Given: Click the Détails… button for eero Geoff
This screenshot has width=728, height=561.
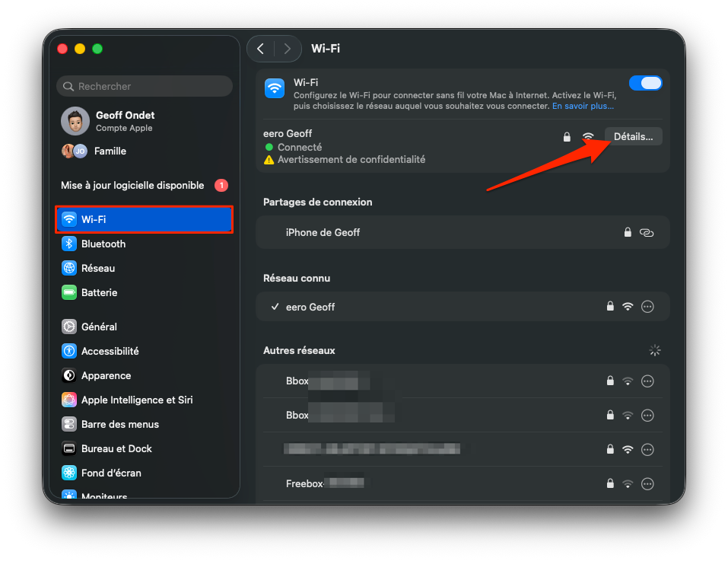Looking at the screenshot, I should click(x=633, y=135).
